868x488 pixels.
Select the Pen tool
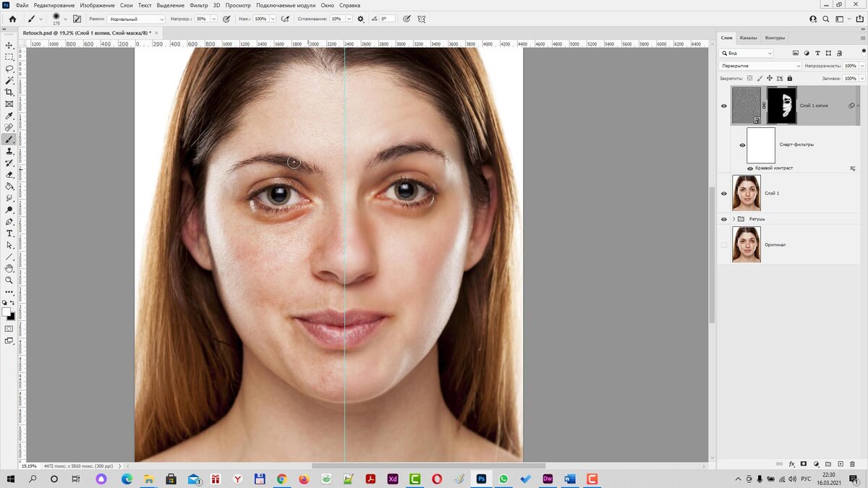tap(9, 221)
